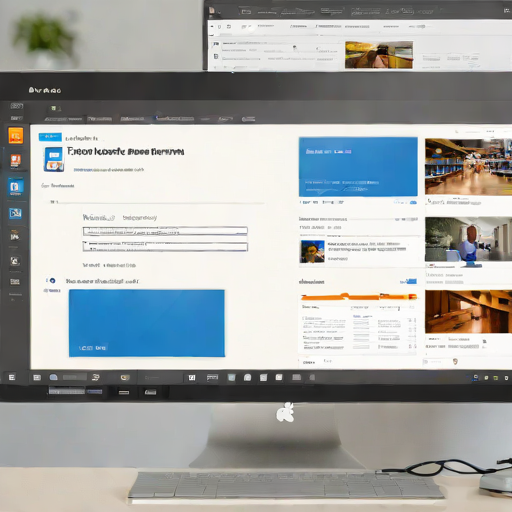Follow the underlined link at the blue card's top
This screenshot has width=512, height=512.
[328, 152]
